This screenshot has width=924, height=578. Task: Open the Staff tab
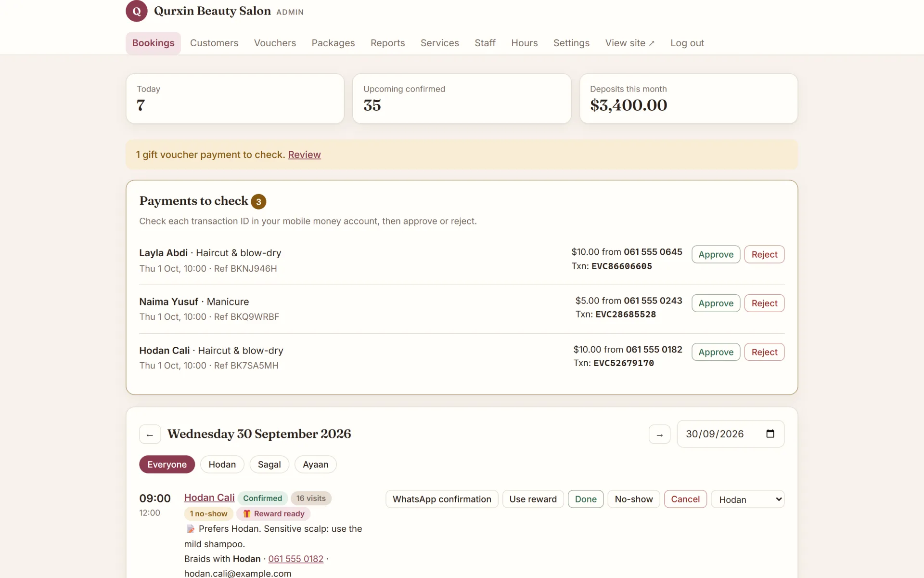[485, 43]
